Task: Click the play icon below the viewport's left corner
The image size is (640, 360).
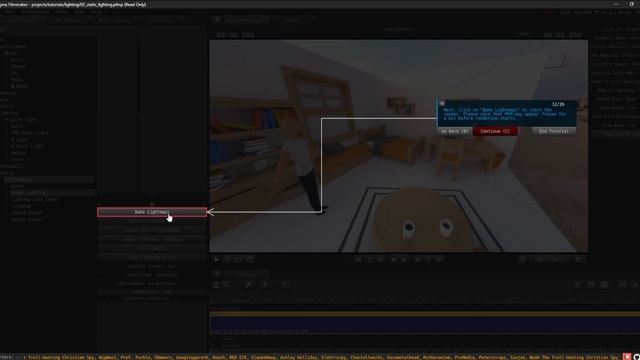Action: [216, 259]
